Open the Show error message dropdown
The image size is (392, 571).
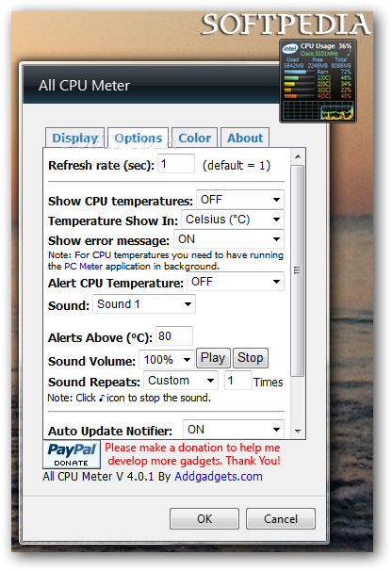(x=229, y=239)
